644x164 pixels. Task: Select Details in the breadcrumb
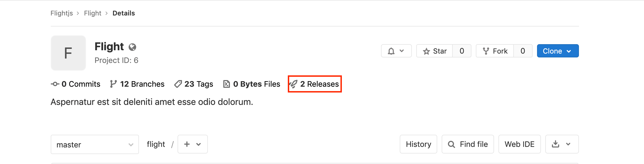[x=124, y=13]
